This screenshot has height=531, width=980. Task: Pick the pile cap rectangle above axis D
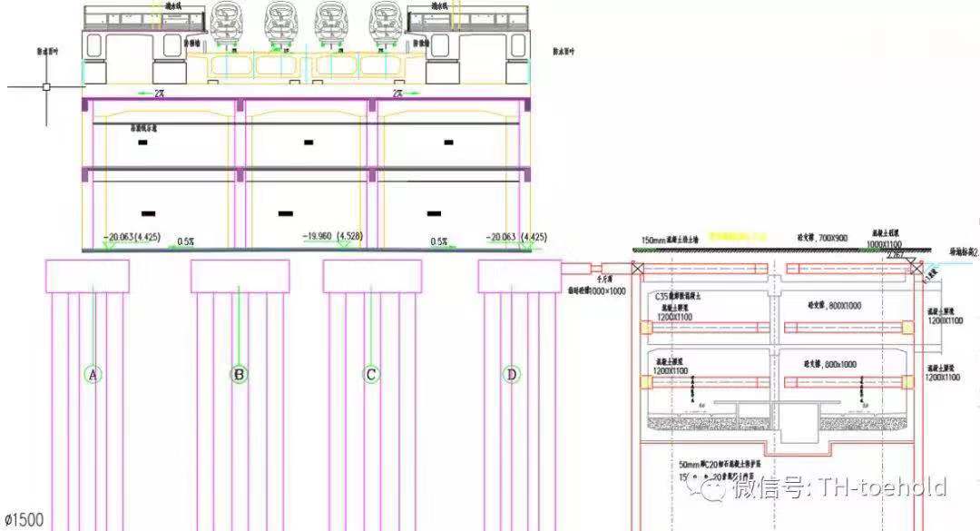(x=520, y=276)
